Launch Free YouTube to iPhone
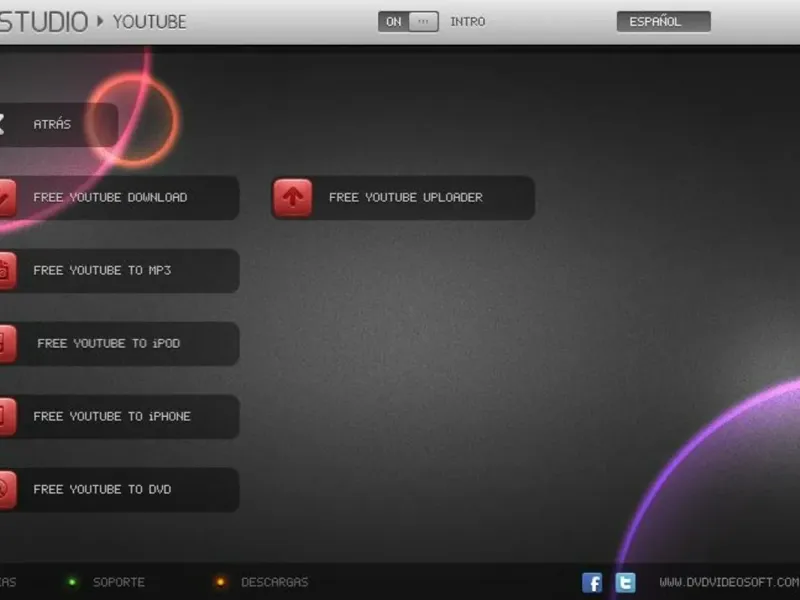 point(119,416)
